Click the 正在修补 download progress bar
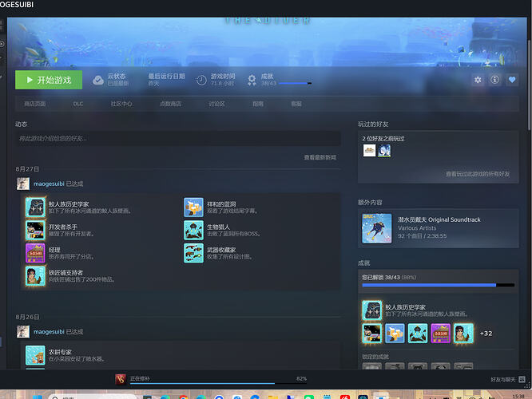Viewport: 532px width, 399px height. 218,383
